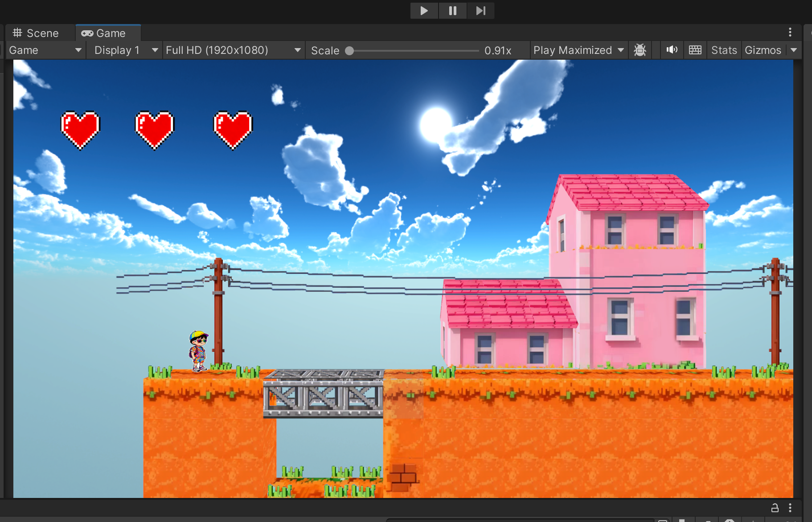Click the Scale slider handle

[350, 51]
